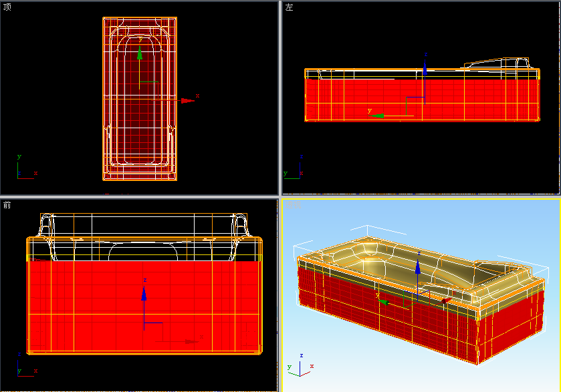
Task: Click the green Y-axis arrow in Left viewport
Action: coord(378,116)
